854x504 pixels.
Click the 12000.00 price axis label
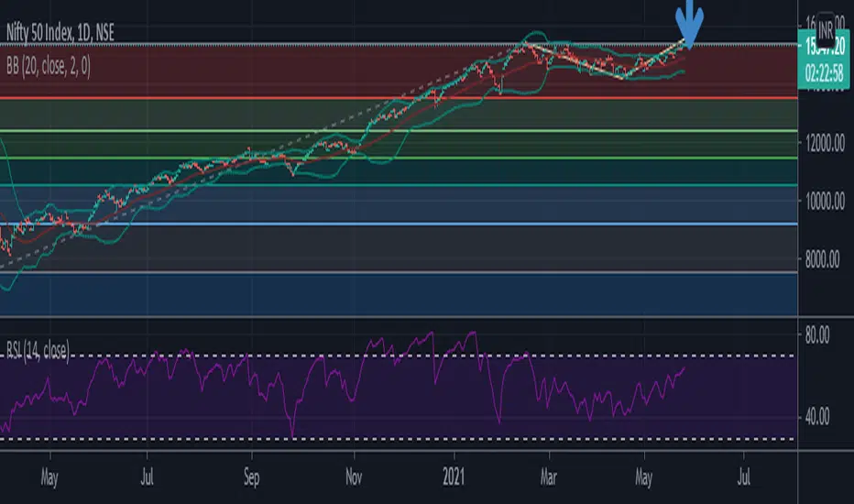[x=825, y=143]
